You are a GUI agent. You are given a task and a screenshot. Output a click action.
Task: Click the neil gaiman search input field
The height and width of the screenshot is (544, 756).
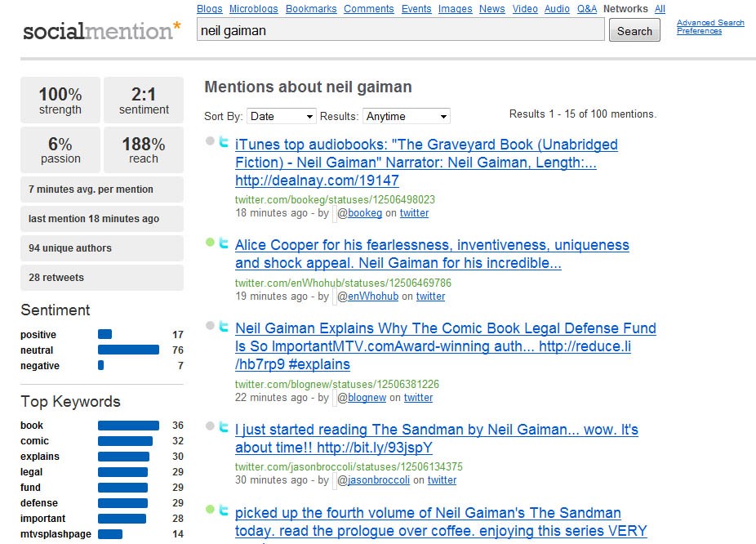pos(400,30)
